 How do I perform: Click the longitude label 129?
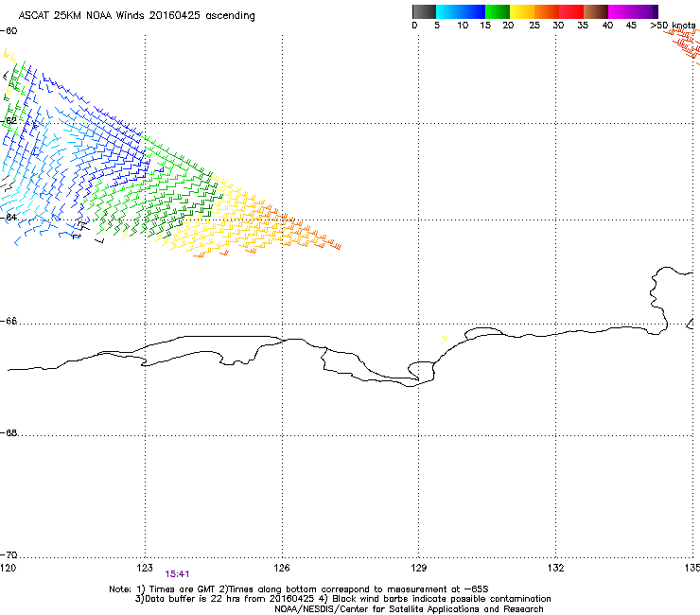[x=419, y=568]
